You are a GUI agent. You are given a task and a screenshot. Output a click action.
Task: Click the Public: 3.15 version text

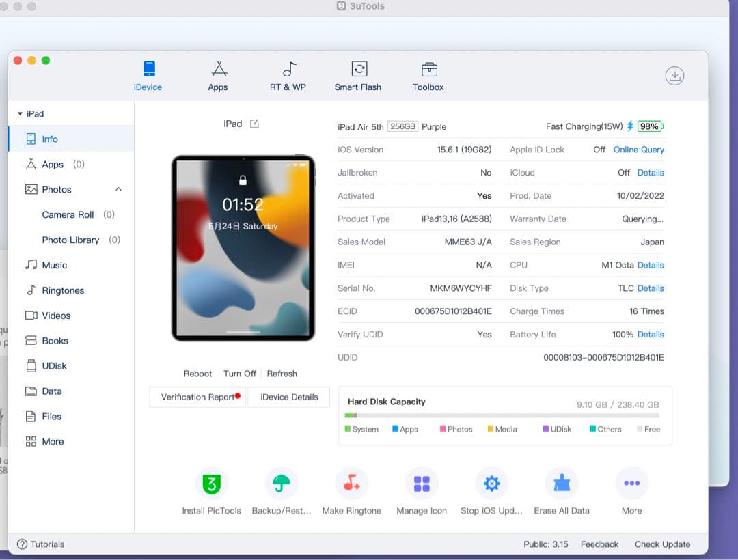point(545,544)
